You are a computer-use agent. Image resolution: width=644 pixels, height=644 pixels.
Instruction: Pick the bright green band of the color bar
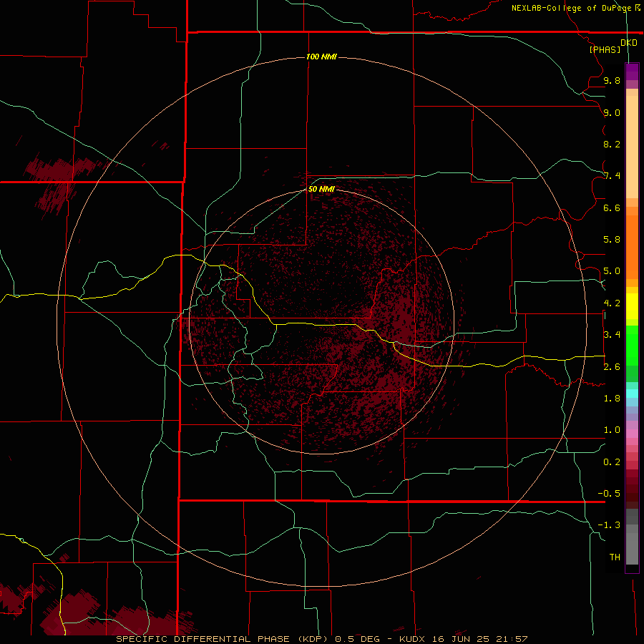click(x=632, y=346)
